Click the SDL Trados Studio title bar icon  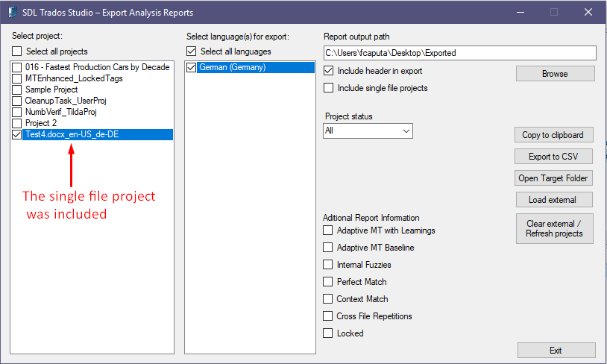(x=13, y=12)
